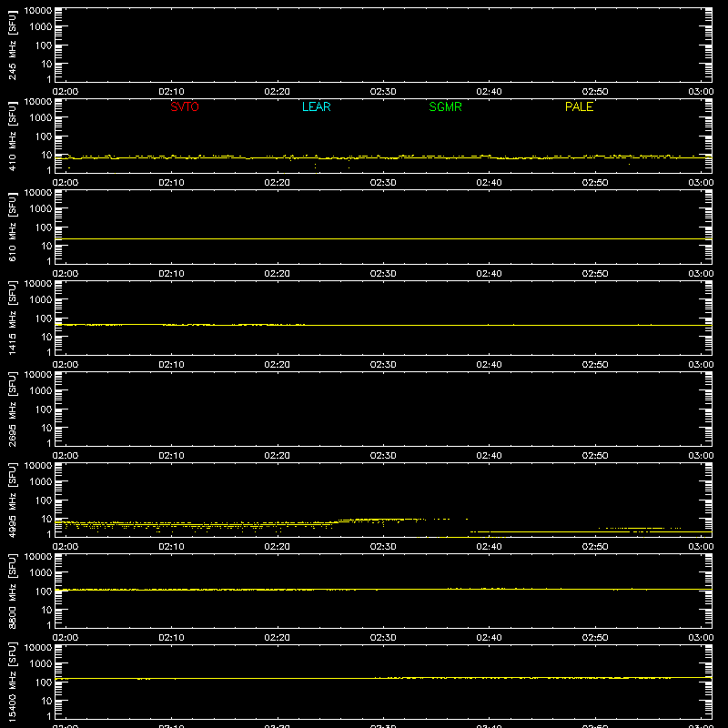Click 03:00 time label under 8800 MHz panel
This screenshot has height=728, width=728.
pyautogui.click(x=701, y=638)
